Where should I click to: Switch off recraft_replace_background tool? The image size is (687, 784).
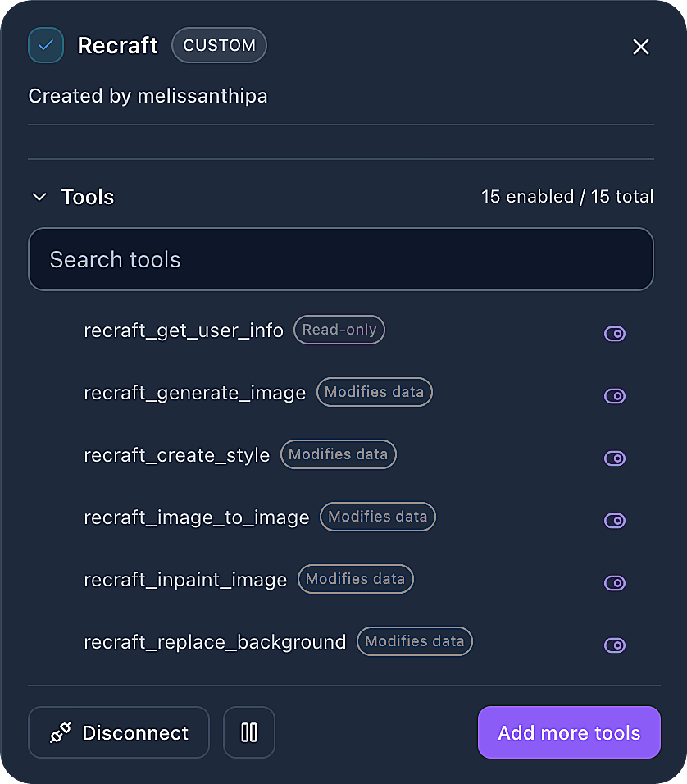point(615,645)
